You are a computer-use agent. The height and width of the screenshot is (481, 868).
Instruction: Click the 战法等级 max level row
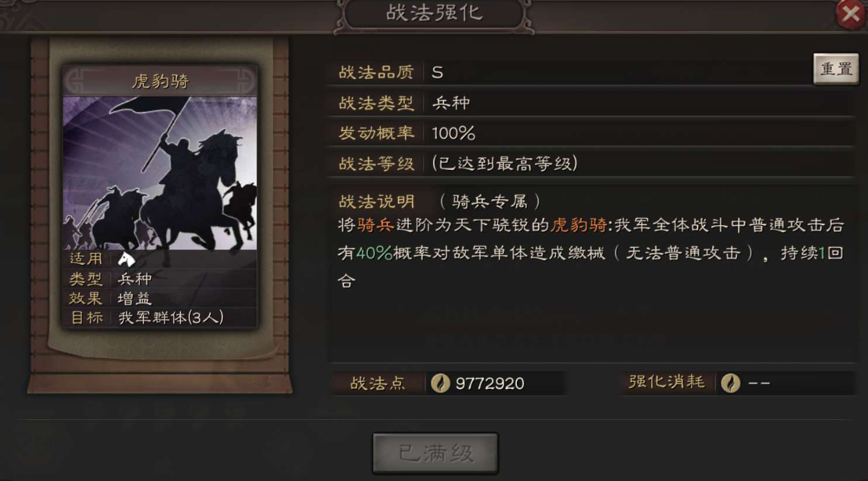click(593, 164)
